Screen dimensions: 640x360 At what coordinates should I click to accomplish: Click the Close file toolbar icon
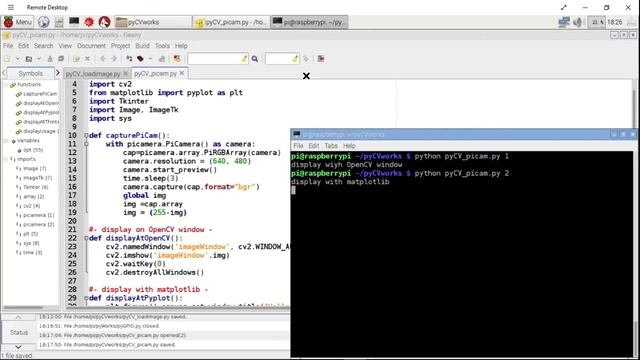pos(87,59)
